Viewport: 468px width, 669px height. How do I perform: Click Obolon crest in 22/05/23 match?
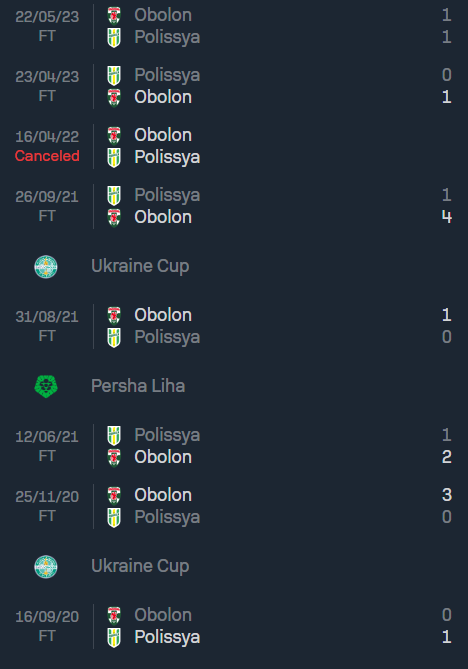[x=114, y=15]
